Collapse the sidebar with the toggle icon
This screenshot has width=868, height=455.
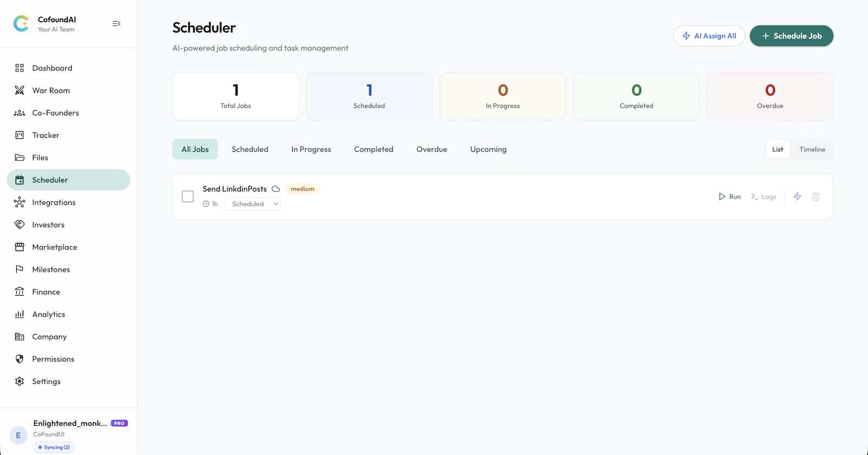116,23
